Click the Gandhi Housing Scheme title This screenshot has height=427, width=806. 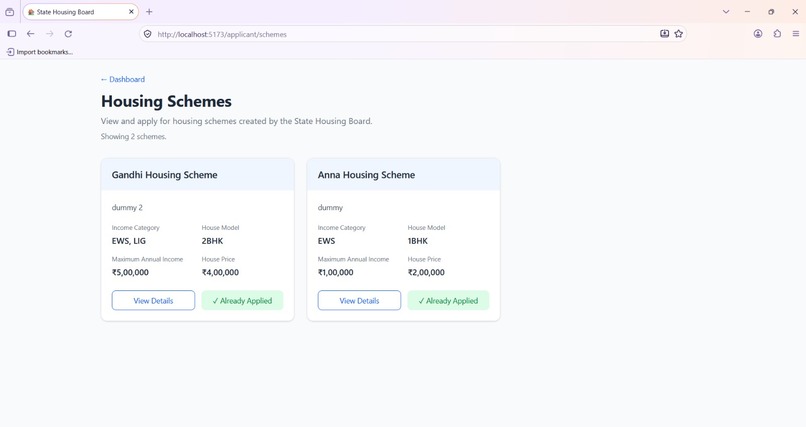coord(164,175)
